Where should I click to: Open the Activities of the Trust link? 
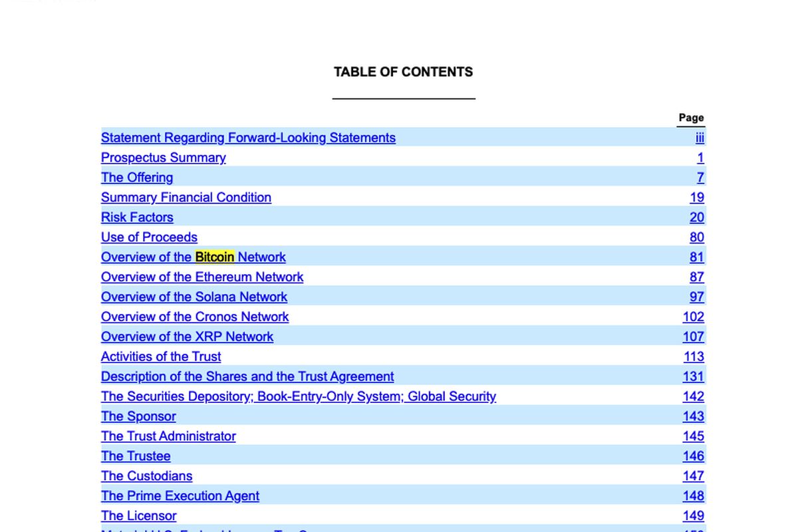(x=161, y=357)
